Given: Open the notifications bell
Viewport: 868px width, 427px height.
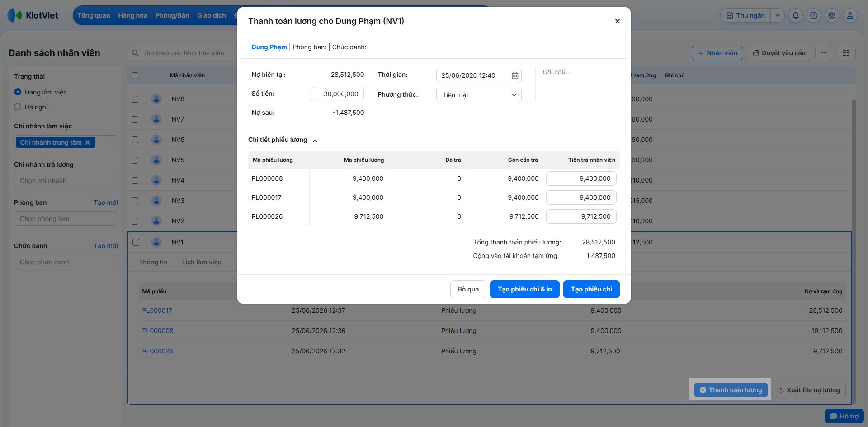Looking at the screenshot, I should tap(796, 15).
